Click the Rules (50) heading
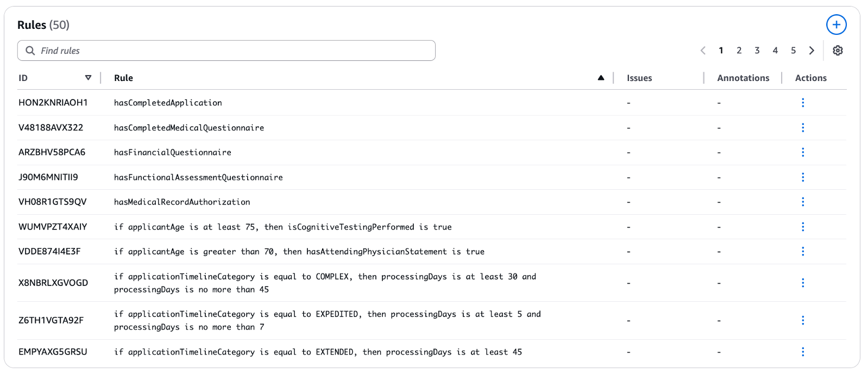This screenshot has width=868, height=373. [43, 25]
